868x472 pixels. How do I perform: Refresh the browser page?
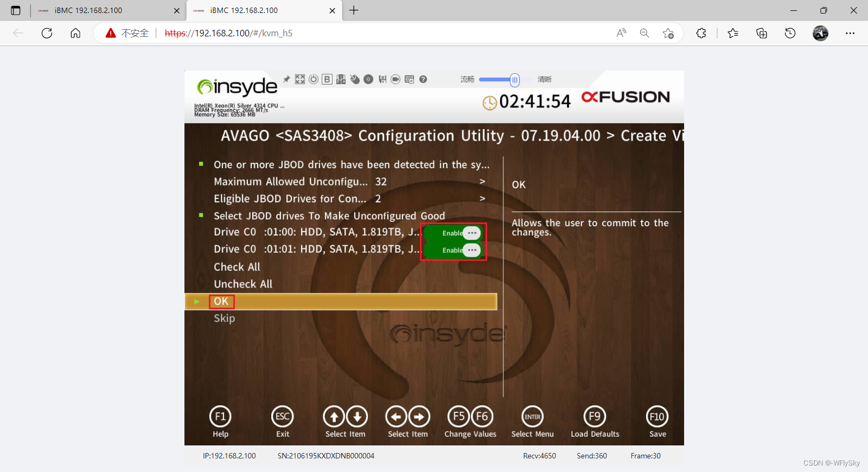[47, 33]
